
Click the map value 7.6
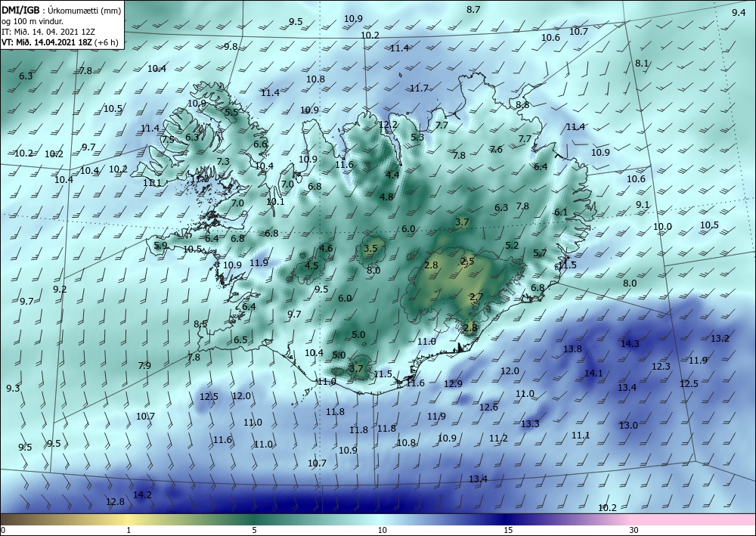click(x=496, y=150)
